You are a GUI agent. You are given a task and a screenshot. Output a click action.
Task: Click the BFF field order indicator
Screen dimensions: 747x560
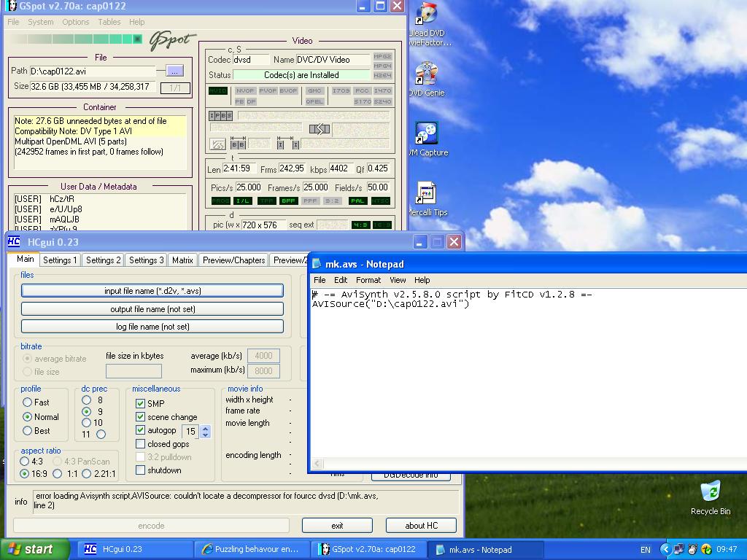coord(288,201)
